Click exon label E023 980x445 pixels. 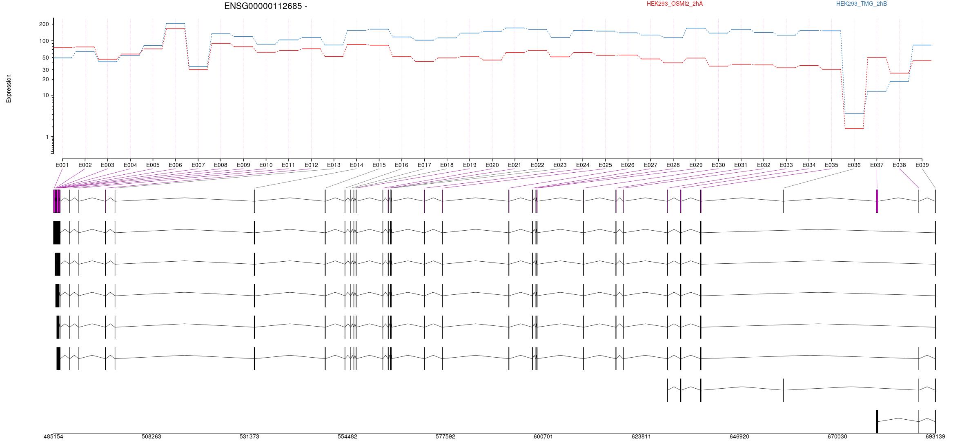point(560,165)
